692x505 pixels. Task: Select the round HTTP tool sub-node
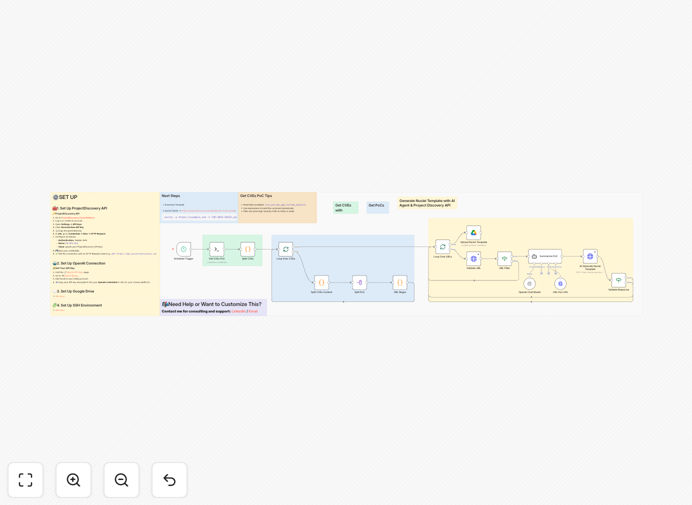(560, 284)
